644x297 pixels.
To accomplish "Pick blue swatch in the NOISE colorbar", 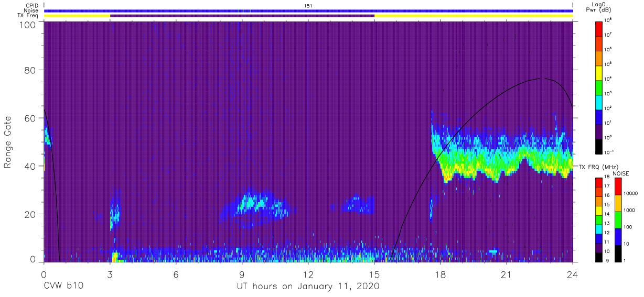I will [619, 237].
